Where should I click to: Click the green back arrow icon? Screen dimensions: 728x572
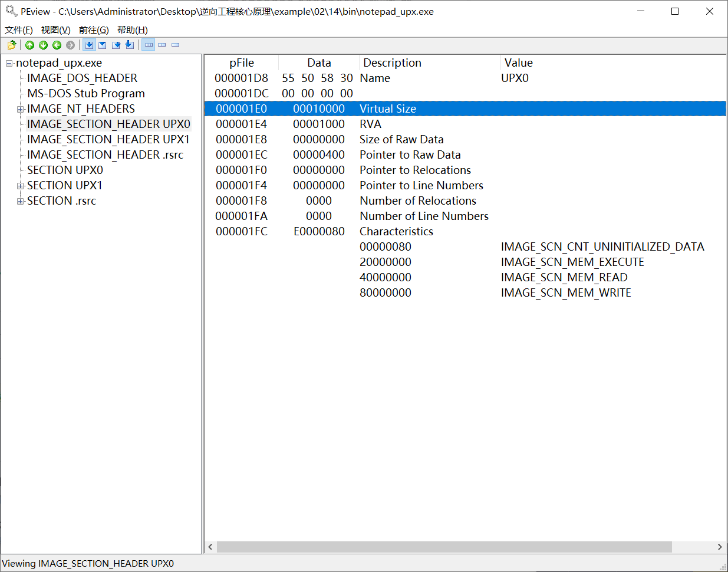57,45
